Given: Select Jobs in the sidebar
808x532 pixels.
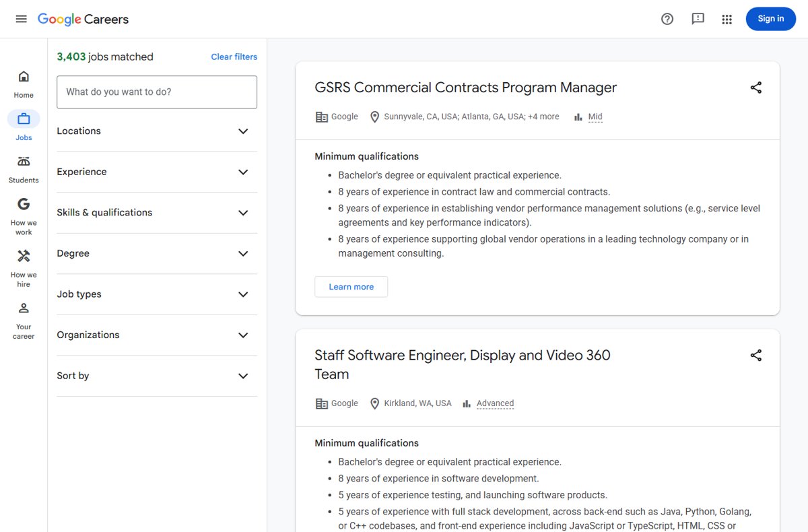Looking at the screenshot, I should (x=24, y=126).
